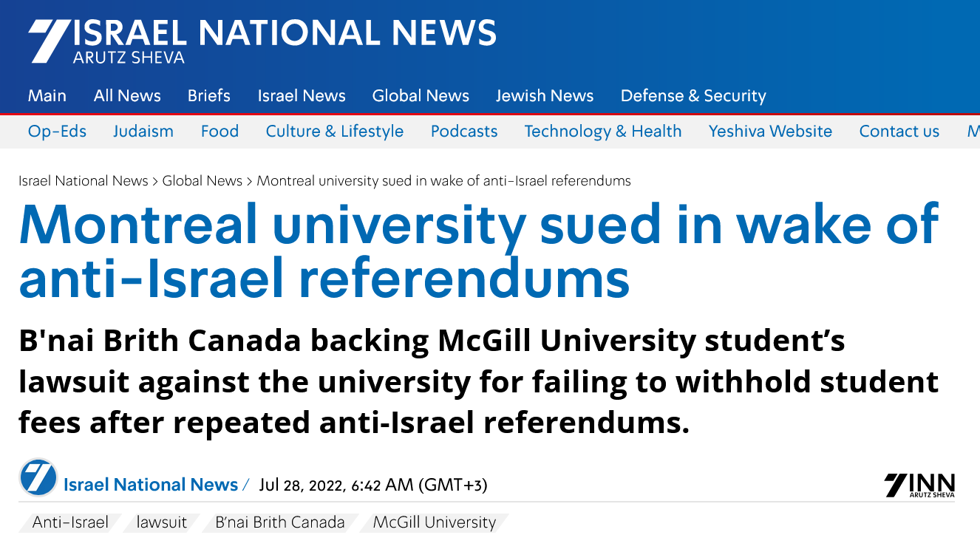Select the McGill University tag

435,522
